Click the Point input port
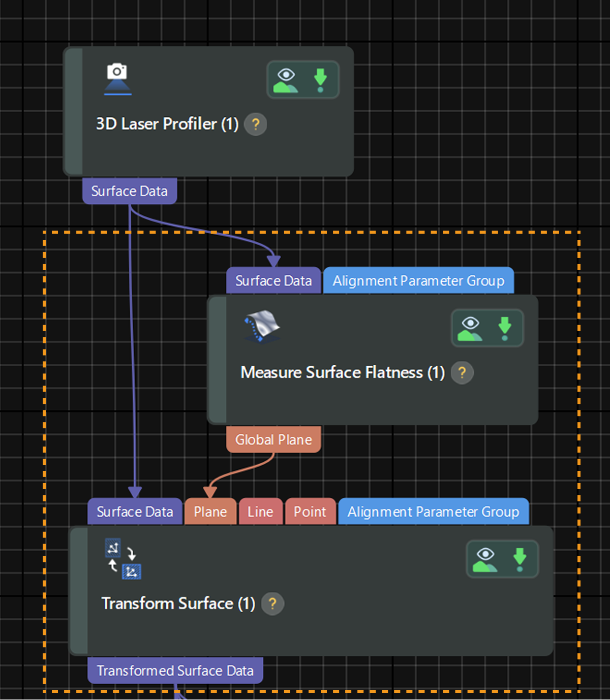Viewport: 610px width, 700px height. [310, 512]
